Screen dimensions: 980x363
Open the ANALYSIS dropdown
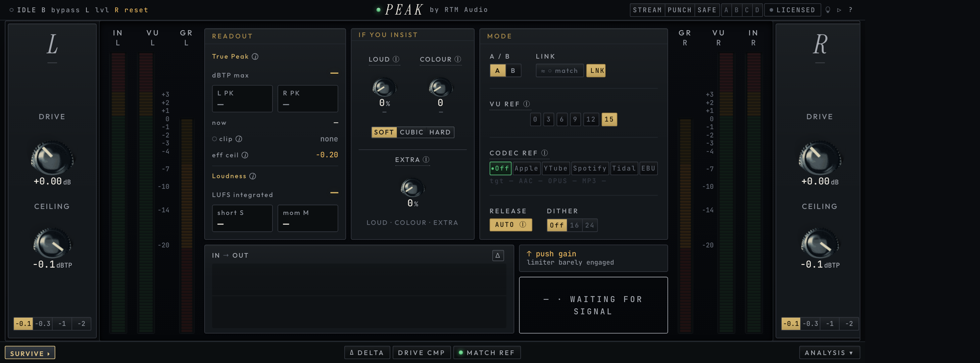[829, 352]
